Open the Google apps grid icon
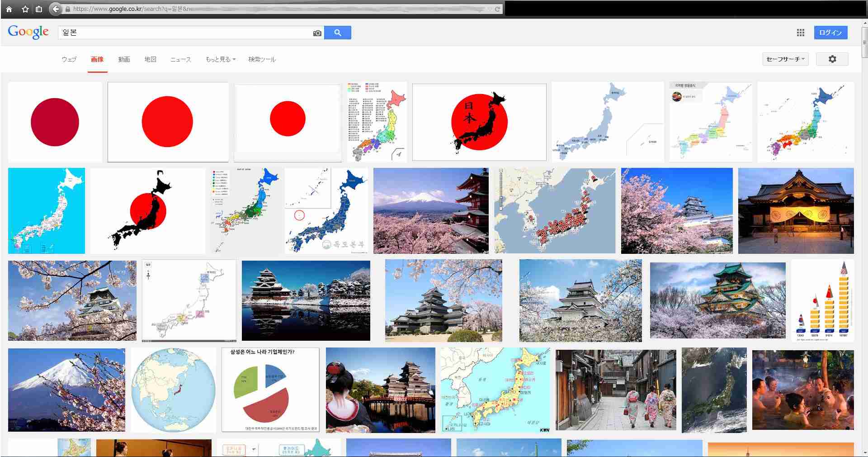868x457 pixels. pos(801,33)
